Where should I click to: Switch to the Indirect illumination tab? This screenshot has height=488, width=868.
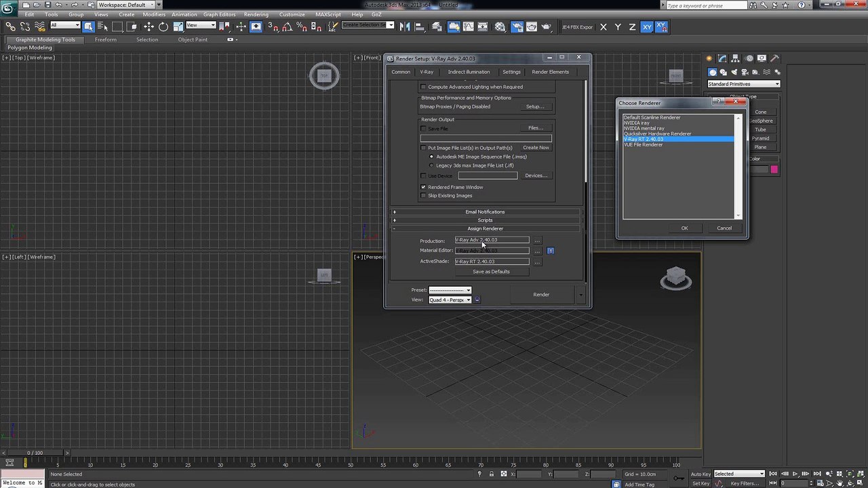click(x=469, y=72)
